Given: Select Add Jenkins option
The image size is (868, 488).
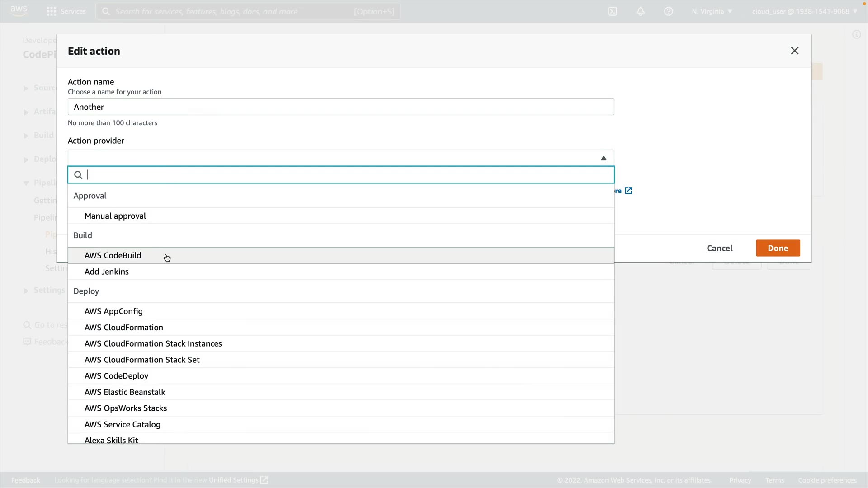Looking at the screenshot, I should (x=107, y=272).
